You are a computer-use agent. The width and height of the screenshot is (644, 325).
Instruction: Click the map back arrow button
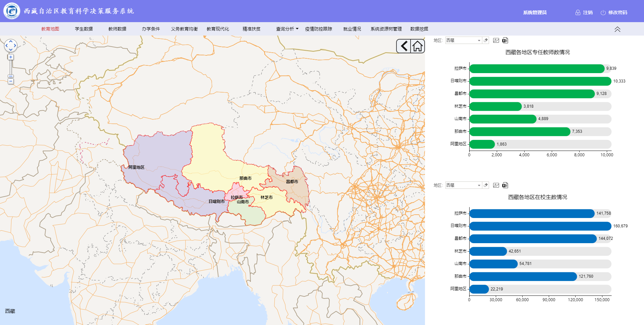point(404,46)
